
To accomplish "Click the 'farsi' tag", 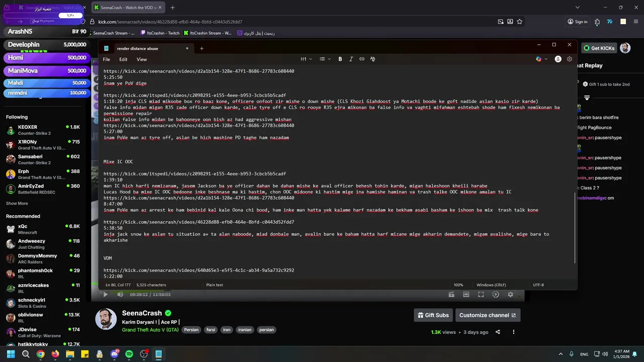I will click(211, 330).
